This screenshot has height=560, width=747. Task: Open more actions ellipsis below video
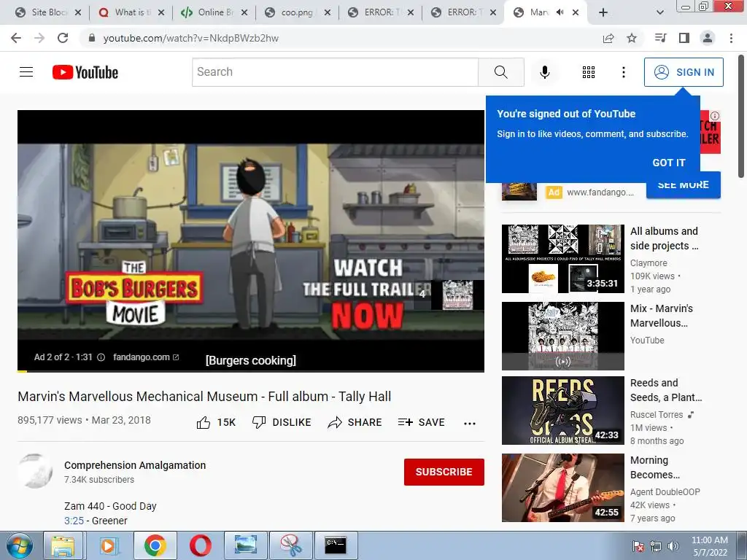coord(470,424)
